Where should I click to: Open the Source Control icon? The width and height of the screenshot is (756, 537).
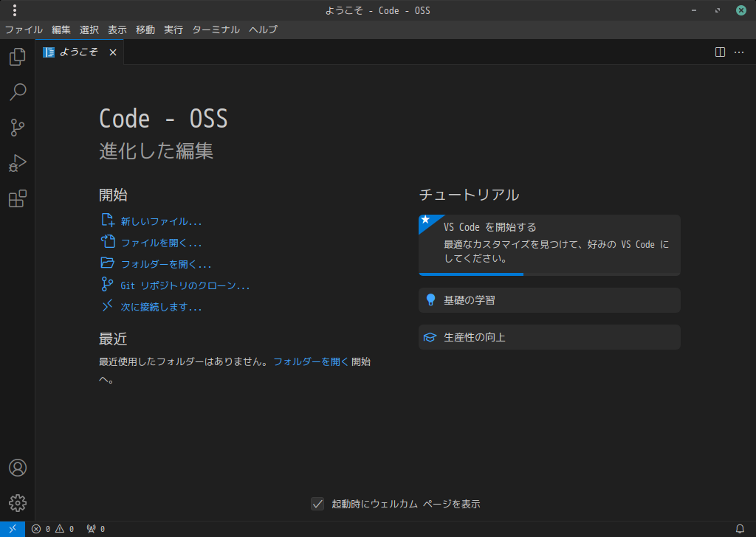pos(18,128)
